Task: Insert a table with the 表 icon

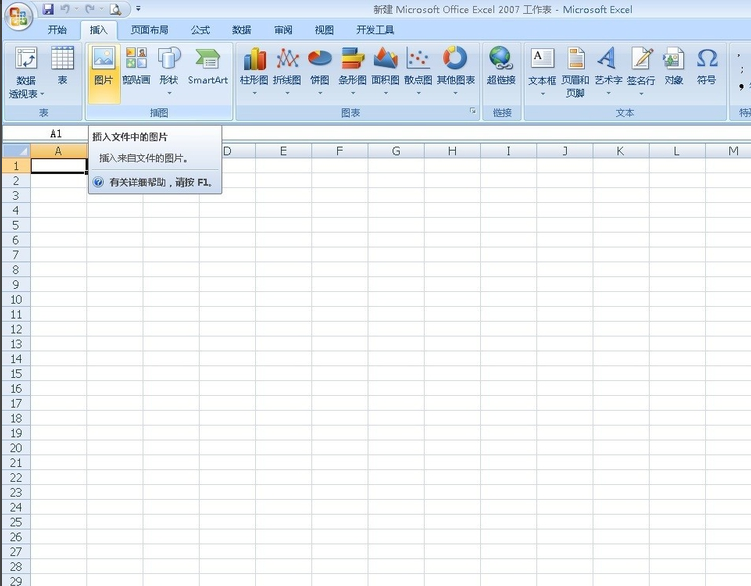Action: point(62,66)
